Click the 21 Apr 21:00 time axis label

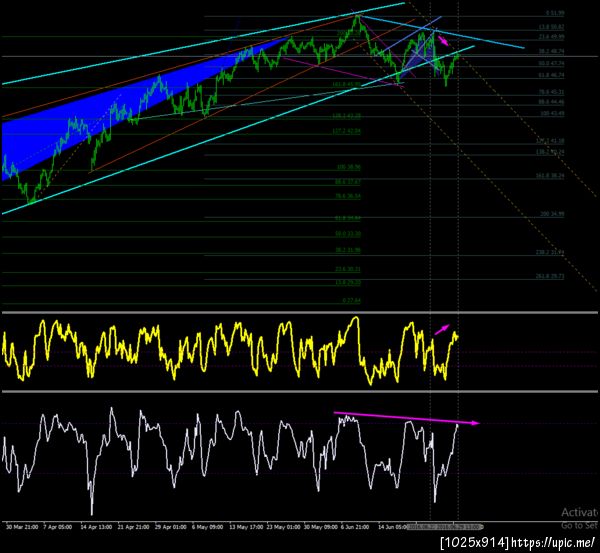point(133,527)
